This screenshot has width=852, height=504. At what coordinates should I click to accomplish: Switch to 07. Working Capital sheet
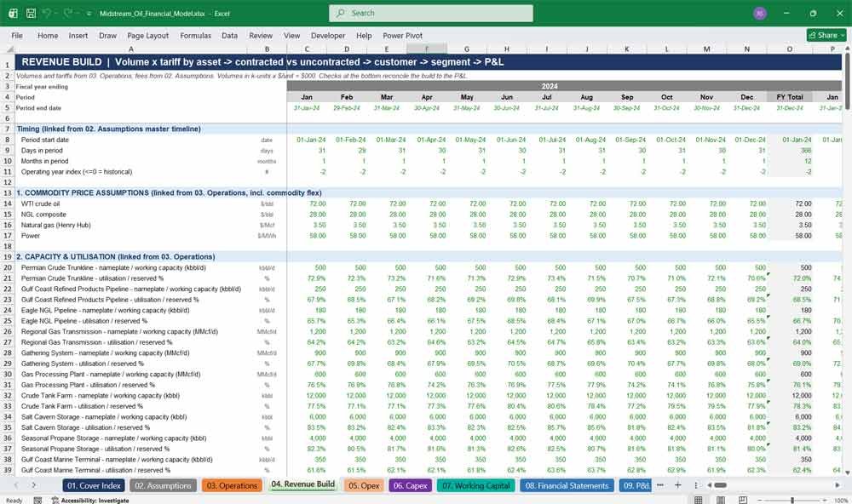point(476,485)
